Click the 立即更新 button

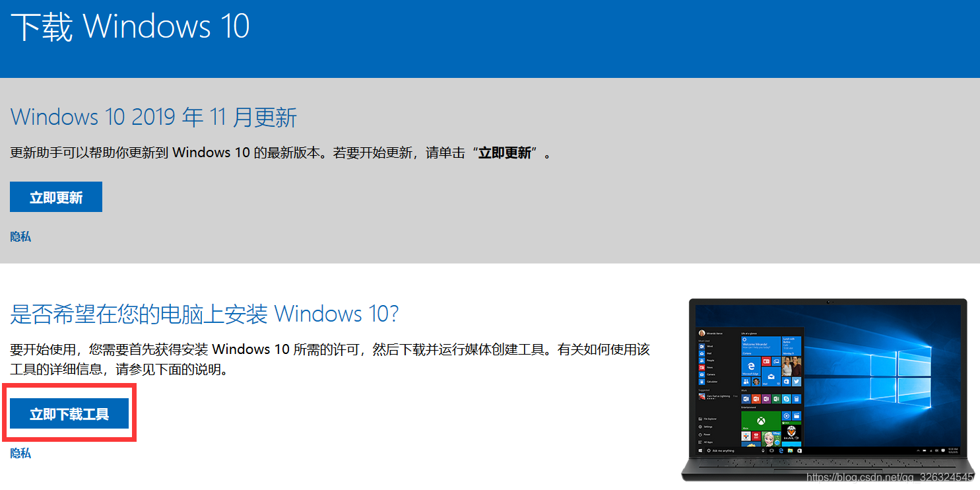56,197
